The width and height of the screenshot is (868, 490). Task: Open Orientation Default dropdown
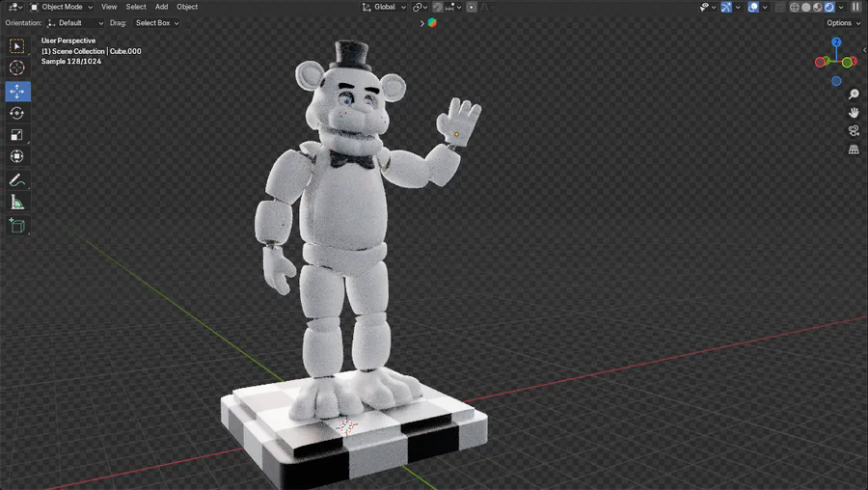[x=75, y=23]
